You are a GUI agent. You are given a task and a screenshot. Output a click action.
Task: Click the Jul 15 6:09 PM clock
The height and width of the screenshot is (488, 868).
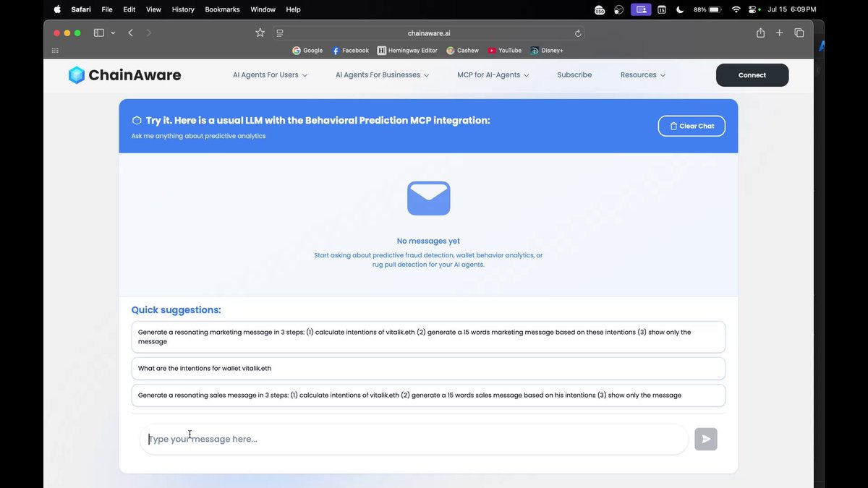coord(792,9)
